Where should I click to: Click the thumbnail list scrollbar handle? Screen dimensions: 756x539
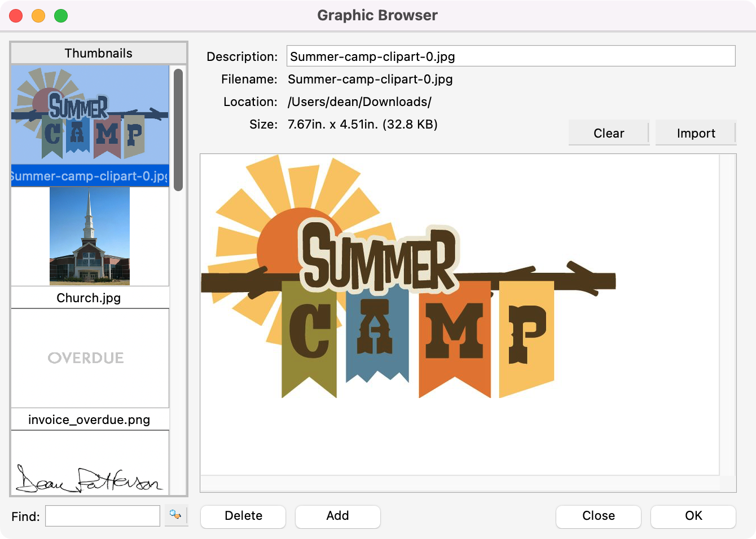tap(178, 130)
